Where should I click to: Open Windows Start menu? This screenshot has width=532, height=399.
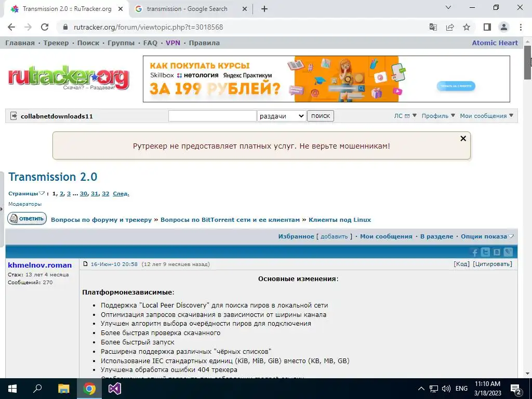(x=12, y=389)
